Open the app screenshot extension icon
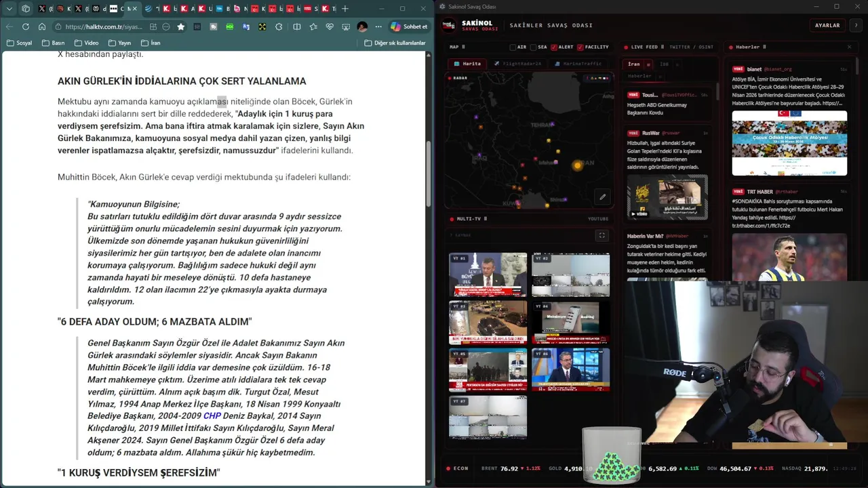Viewport: 868px width, 488px height. (x=345, y=26)
